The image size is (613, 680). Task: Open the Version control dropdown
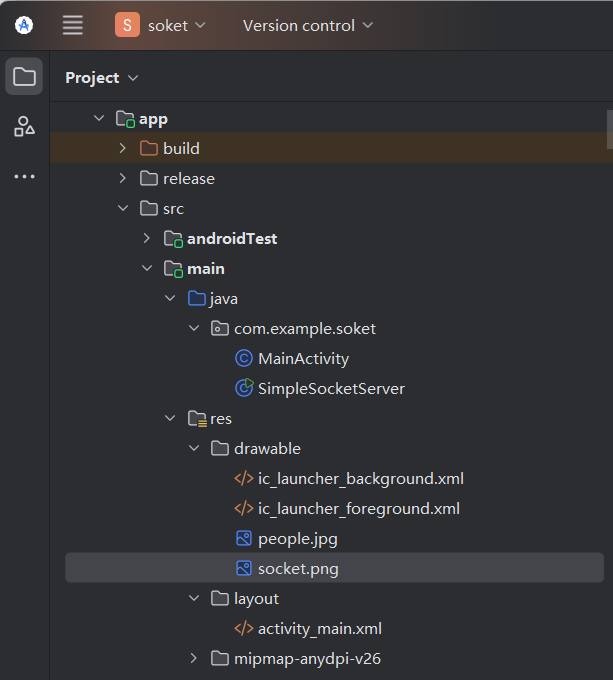308,26
